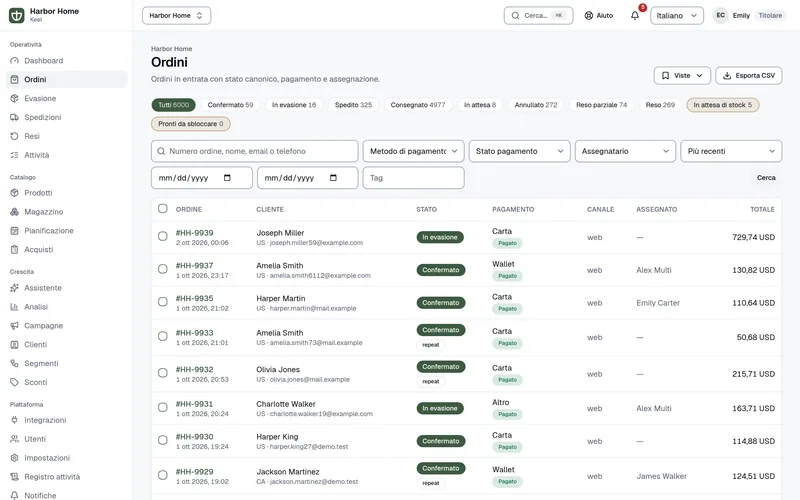Click the start date calendar picker icon
The image size is (800, 500).
click(x=227, y=178)
